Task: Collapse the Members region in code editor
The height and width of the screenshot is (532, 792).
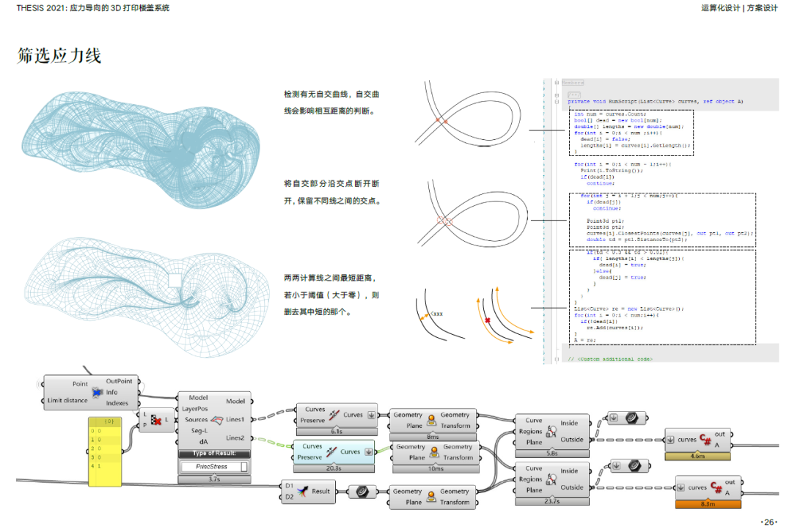Action: [557, 84]
